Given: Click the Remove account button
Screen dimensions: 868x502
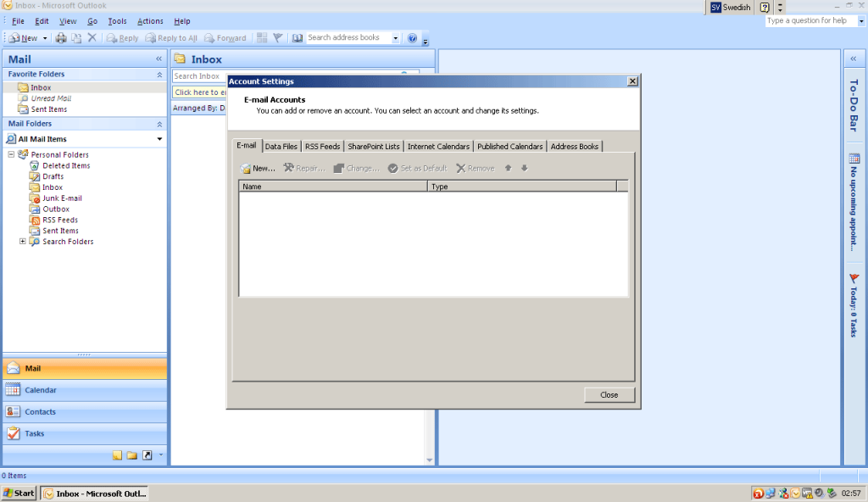Looking at the screenshot, I should 475,168.
